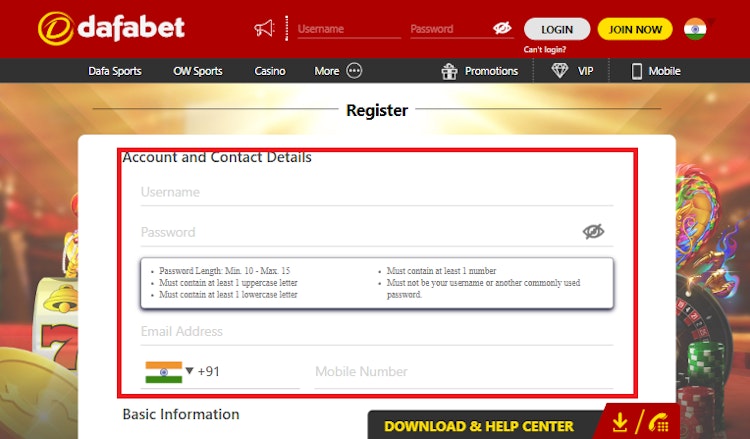Click the phone contact icon in help center
The height and width of the screenshot is (439, 750).
pyautogui.click(x=659, y=422)
